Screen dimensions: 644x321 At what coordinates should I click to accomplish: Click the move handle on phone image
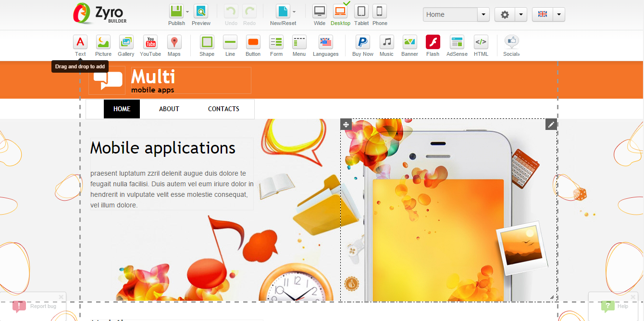point(346,125)
